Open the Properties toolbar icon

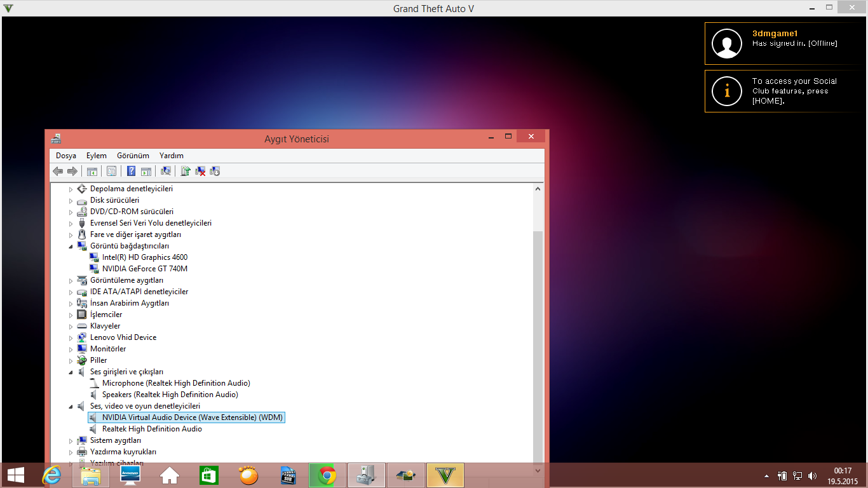111,171
